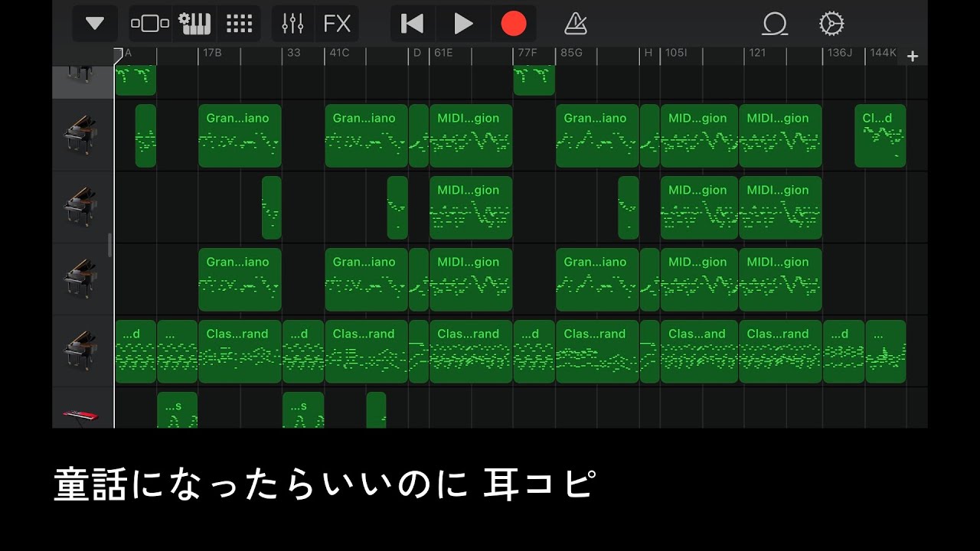Jump to bar 121 in ruler
980x551 pixels.
coord(757,53)
